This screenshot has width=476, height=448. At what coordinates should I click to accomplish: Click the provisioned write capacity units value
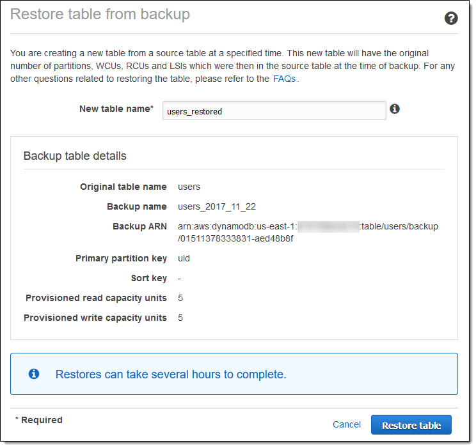[180, 318]
